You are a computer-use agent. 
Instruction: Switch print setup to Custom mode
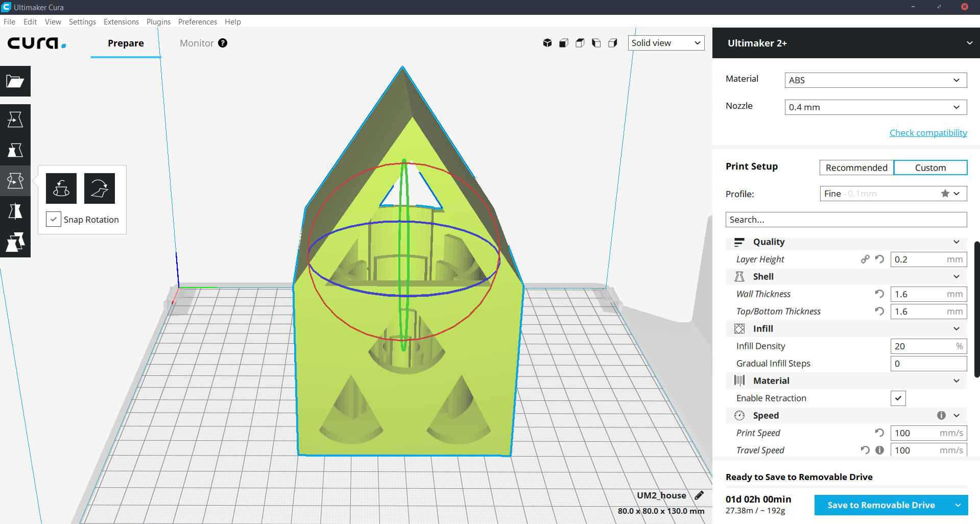tap(930, 168)
